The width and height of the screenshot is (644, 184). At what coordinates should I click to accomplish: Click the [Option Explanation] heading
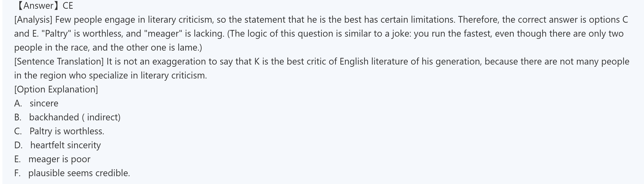(x=56, y=89)
